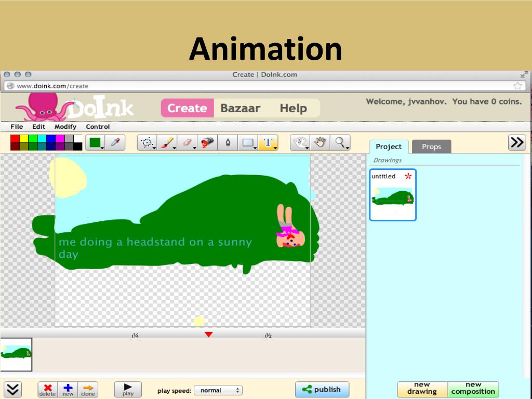Pick the bright green color swatch

pyautogui.click(x=33, y=139)
